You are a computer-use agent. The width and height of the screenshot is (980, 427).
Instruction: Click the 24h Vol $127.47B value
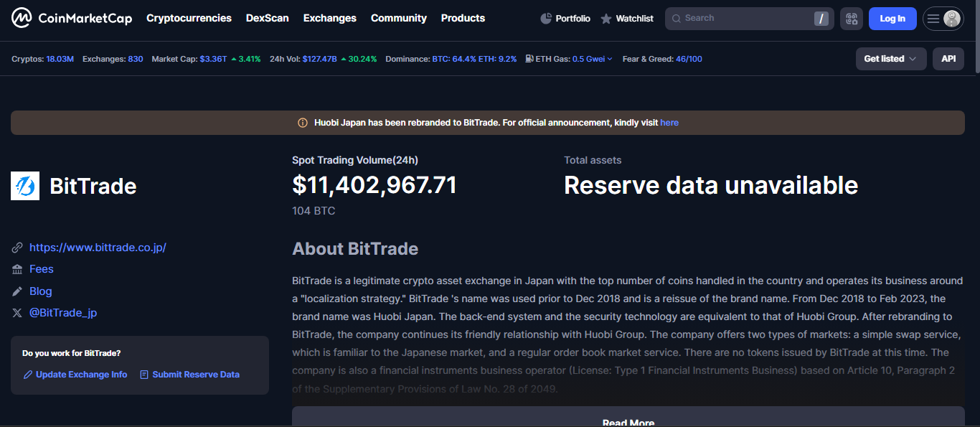pyautogui.click(x=319, y=59)
